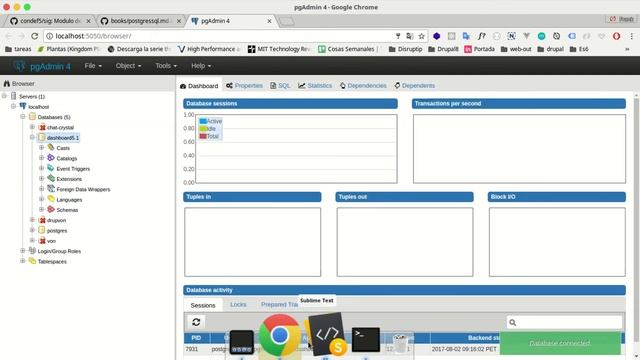The image size is (640, 360).
Task: Click the localhost server elephant icon
Action: pyautogui.click(x=23, y=106)
